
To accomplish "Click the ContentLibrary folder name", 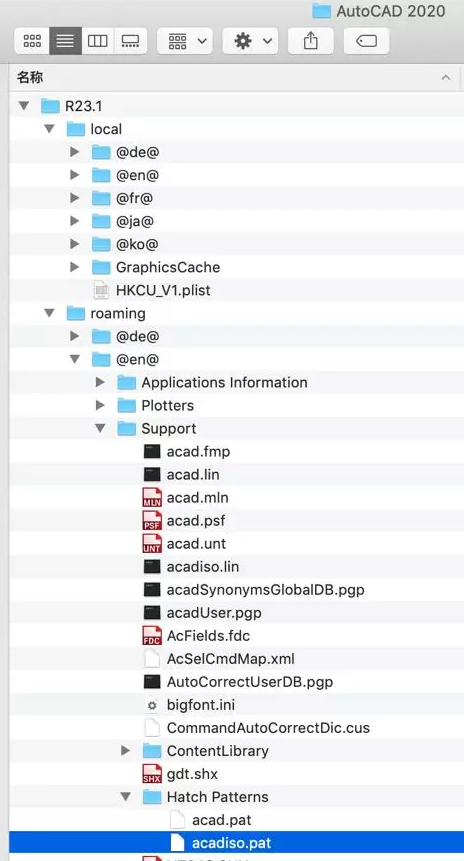I will coord(218,751).
